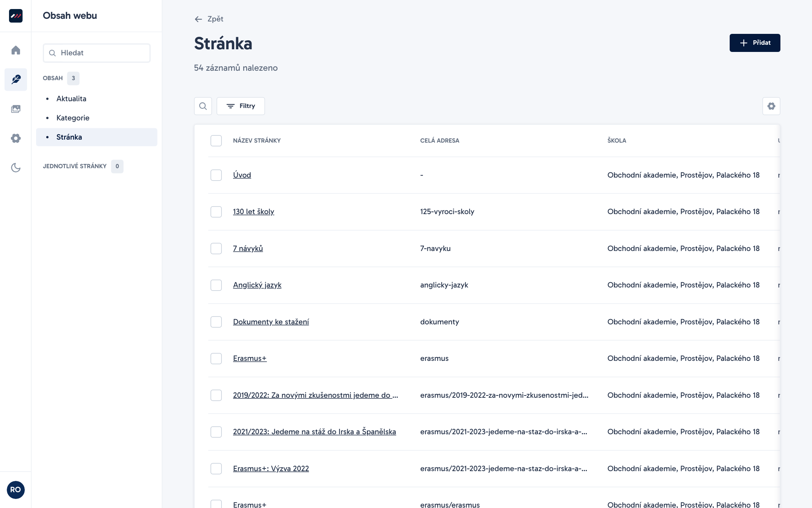The image size is (812, 508).
Task: Check the Dokumenty ke stažení checkbox
Action: [x=216, y=322]
